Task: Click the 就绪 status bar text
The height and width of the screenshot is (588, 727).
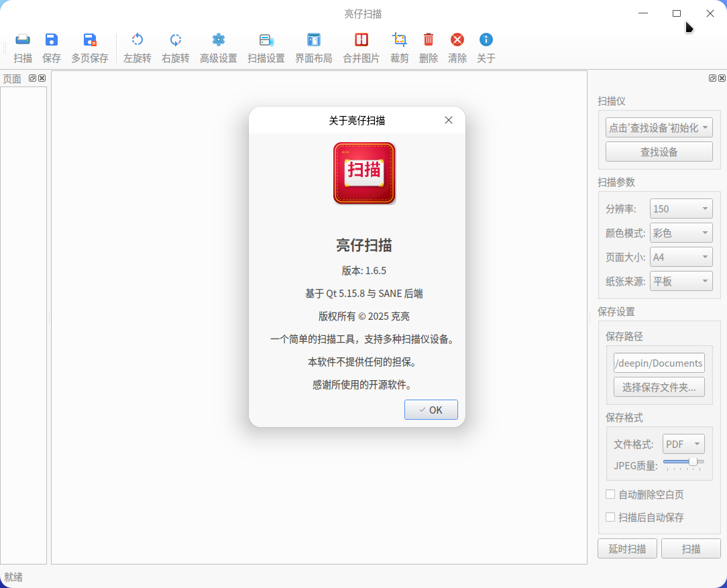Action: click(x=13, y=577)
